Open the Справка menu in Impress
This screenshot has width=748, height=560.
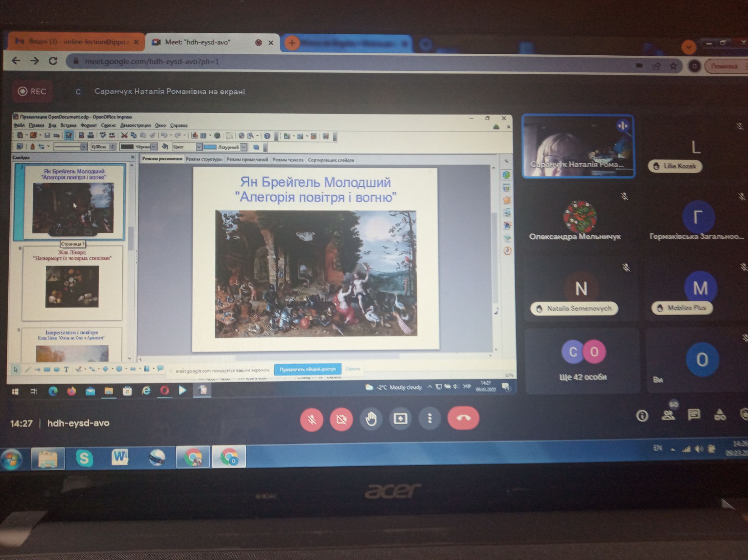[x=179, y=125]
